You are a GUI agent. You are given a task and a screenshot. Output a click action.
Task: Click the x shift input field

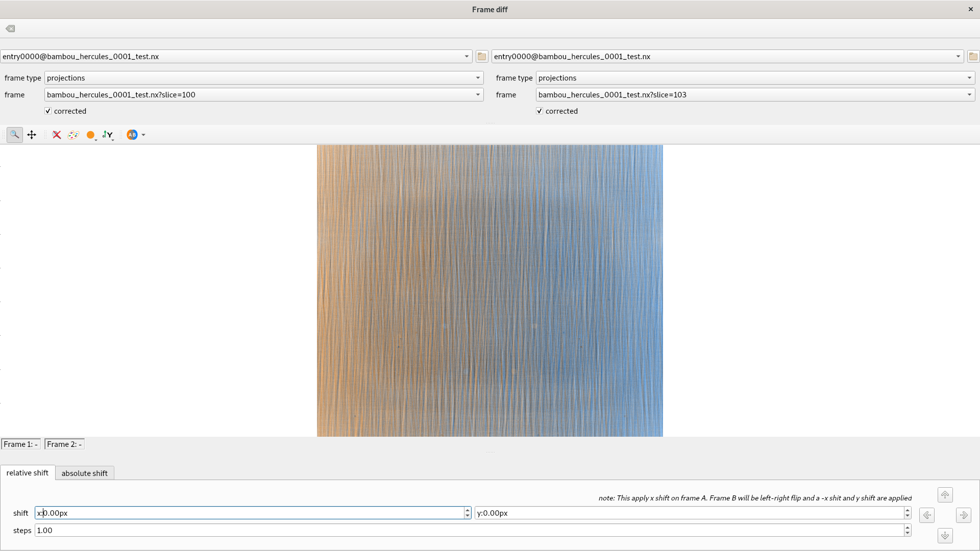pos(253,513)
